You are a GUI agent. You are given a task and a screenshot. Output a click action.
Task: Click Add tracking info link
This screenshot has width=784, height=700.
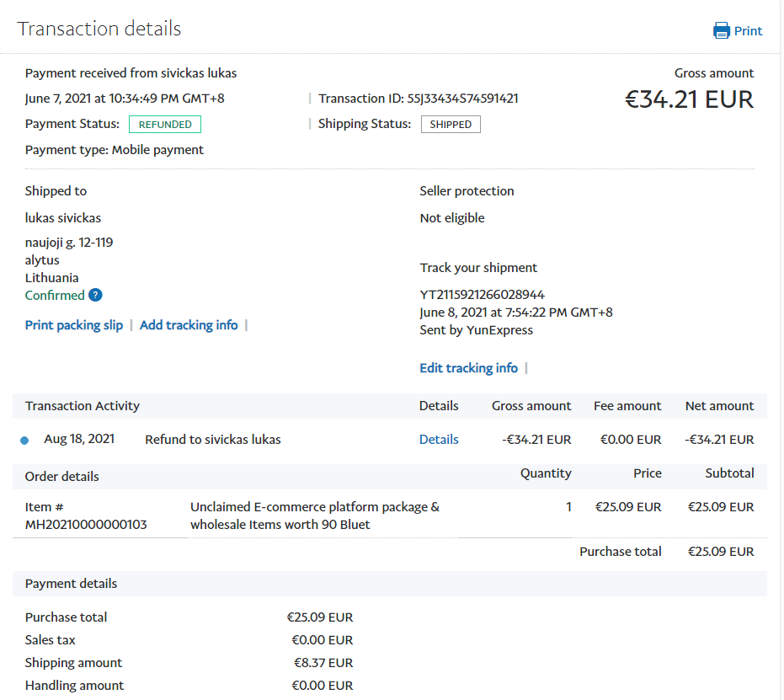click(x=189, y=325)
